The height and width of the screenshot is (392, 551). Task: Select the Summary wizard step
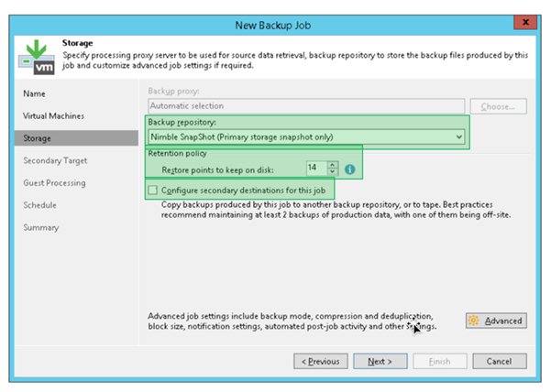(x=41, y=228)
